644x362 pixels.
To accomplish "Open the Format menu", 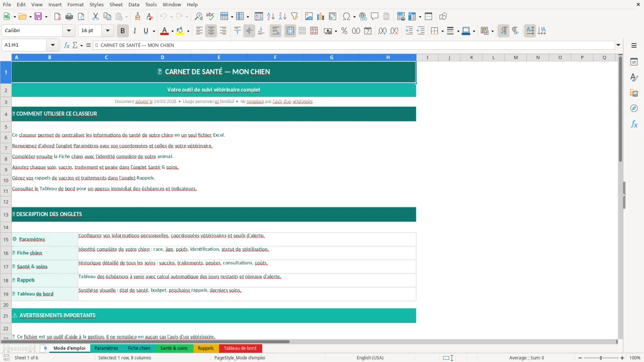I will click(75, 4).
